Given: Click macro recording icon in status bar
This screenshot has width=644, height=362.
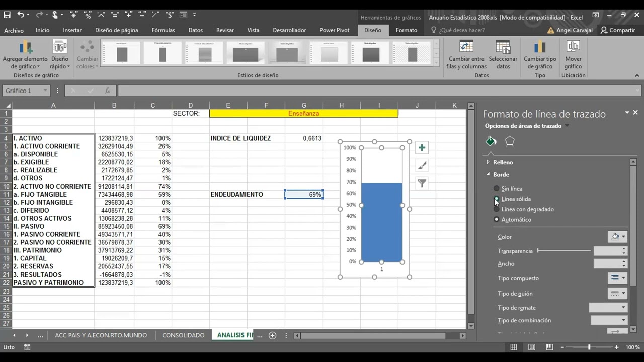Looking at the screenshot, I should [27, 347].
